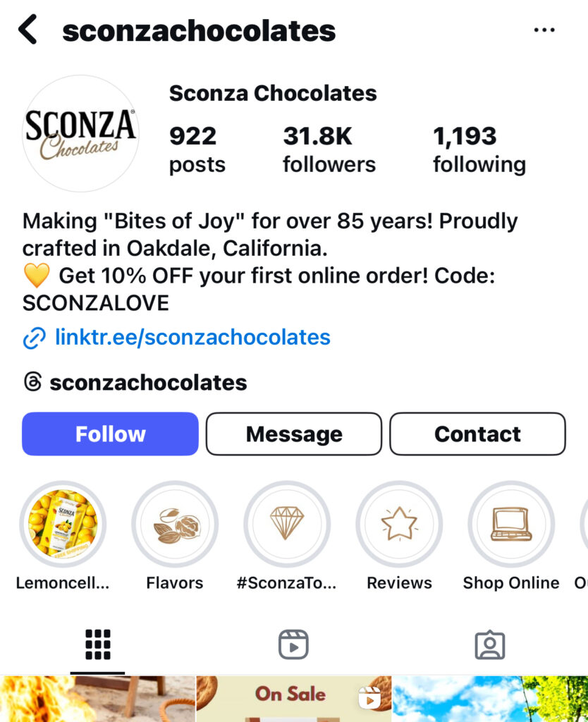Screen dimensions: 588x722
Task: Open the Sconza Chocolates profile picture
Action: click(x=80, y=134)
